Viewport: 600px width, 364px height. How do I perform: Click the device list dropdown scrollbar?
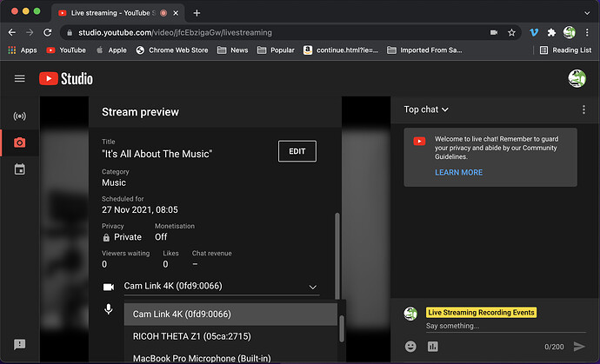point(342,328)
